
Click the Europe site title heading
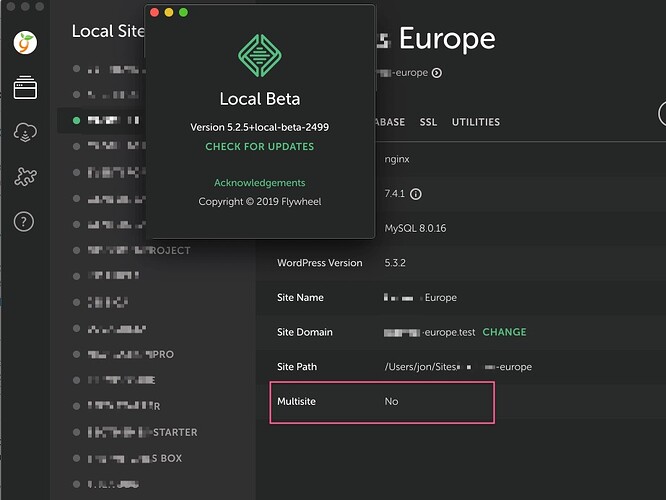tap(447, 39)
